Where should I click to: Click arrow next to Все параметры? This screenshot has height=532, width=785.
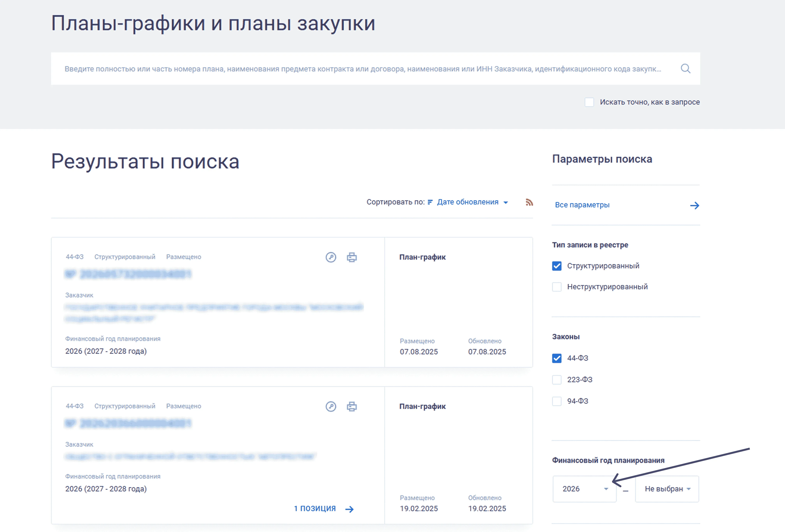[x=694, y=205]
